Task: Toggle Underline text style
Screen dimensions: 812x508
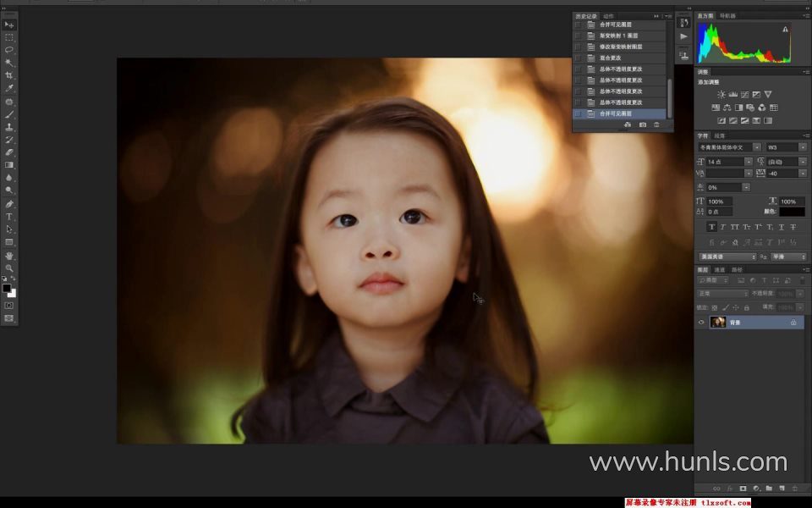Action: [782, 227]
